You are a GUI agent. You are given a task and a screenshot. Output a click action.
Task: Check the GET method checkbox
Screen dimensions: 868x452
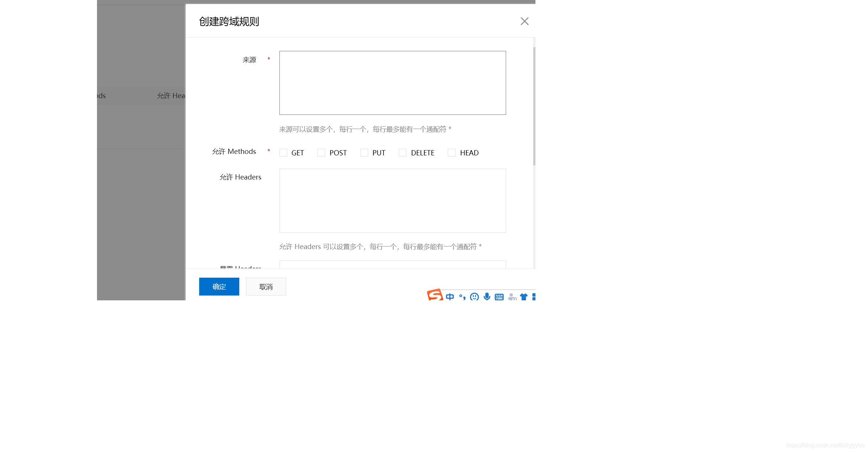tap(284, 153)
